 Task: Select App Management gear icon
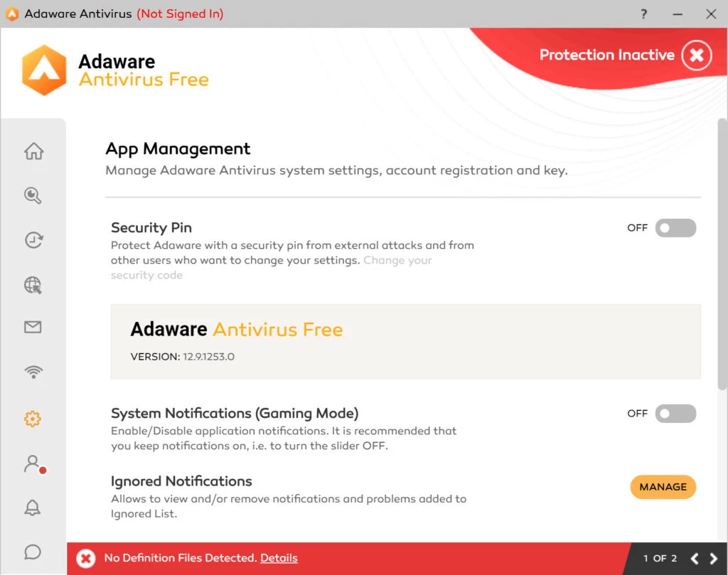33,419
